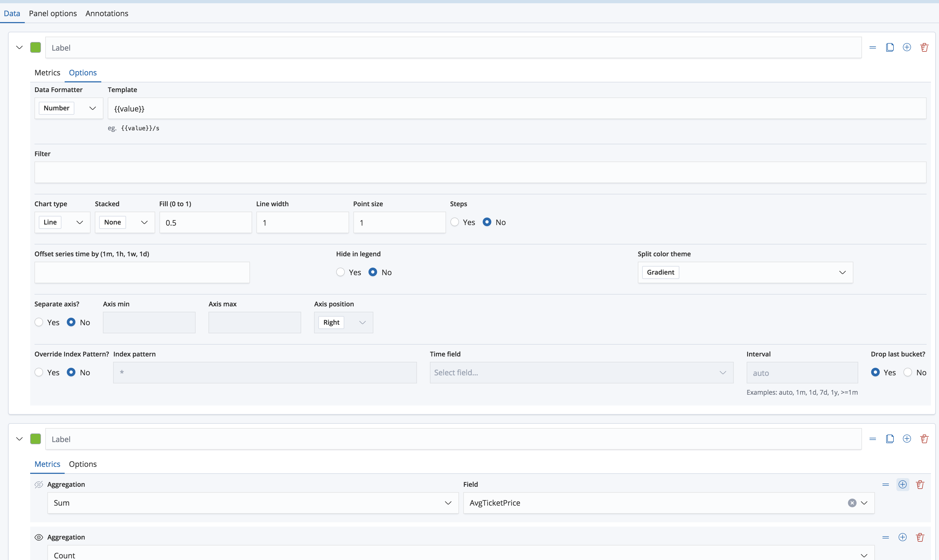Clone the first Label series
Viewport: 939px width, 560px height.
(890, 47)
